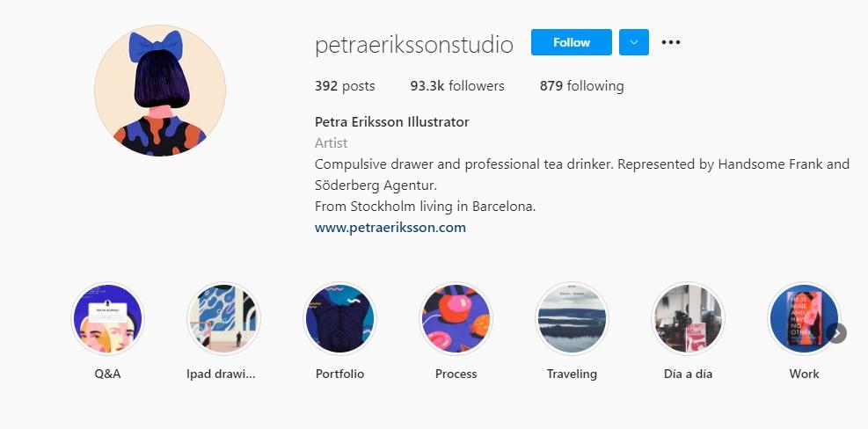The width and height of the screenshot is (868, 429).
Task: Show the 879 following list
Action: pyautogui.click(x=581, y=86)
